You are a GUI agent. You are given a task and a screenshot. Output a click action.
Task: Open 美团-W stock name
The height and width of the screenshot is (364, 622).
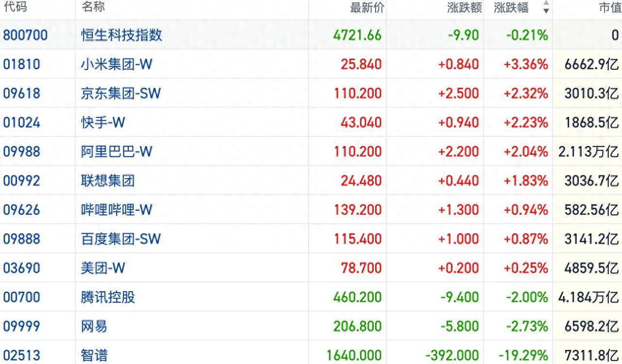click(103, 268)
